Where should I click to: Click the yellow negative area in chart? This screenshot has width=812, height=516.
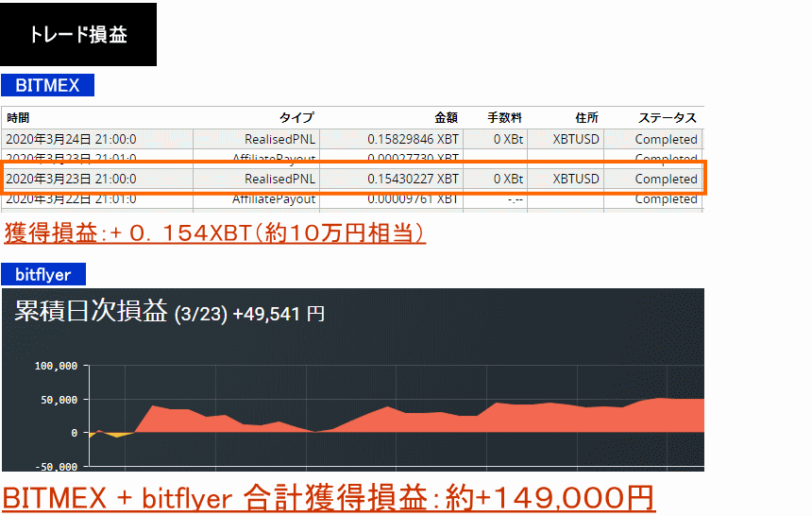pos(115,435)
